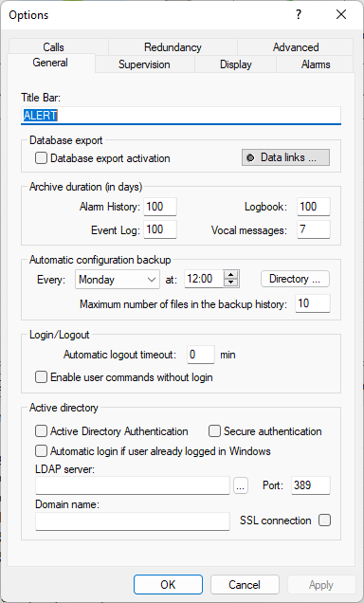The width and height of the screenshot is (364, 603).
Task: Expand the backup day dropdown showing Monday
Action: (118, 280)
